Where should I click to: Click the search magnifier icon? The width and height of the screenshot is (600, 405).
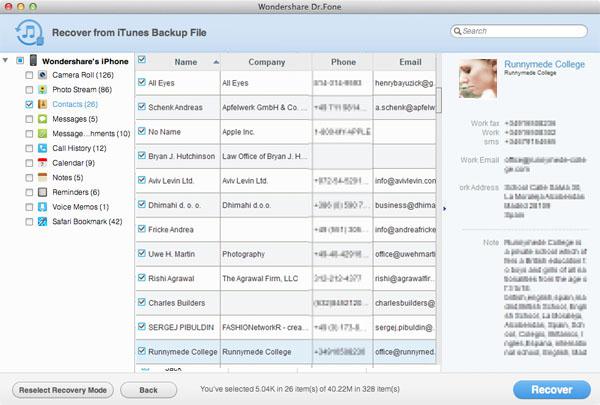coord(457,31)
